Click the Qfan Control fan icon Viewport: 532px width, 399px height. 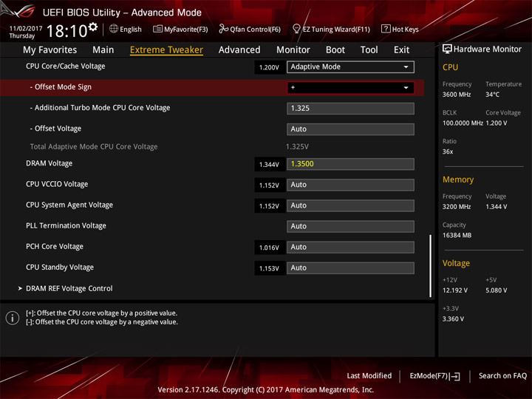tap(223, 29)
